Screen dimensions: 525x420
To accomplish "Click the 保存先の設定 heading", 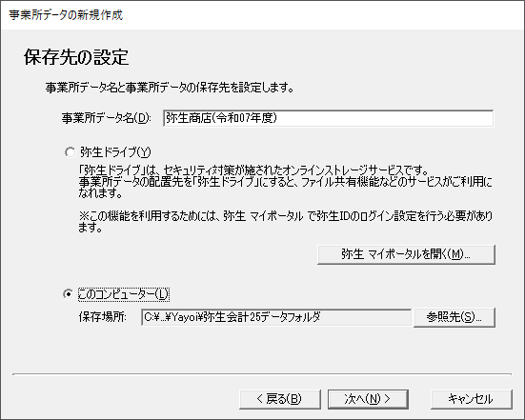I will 76,57.
